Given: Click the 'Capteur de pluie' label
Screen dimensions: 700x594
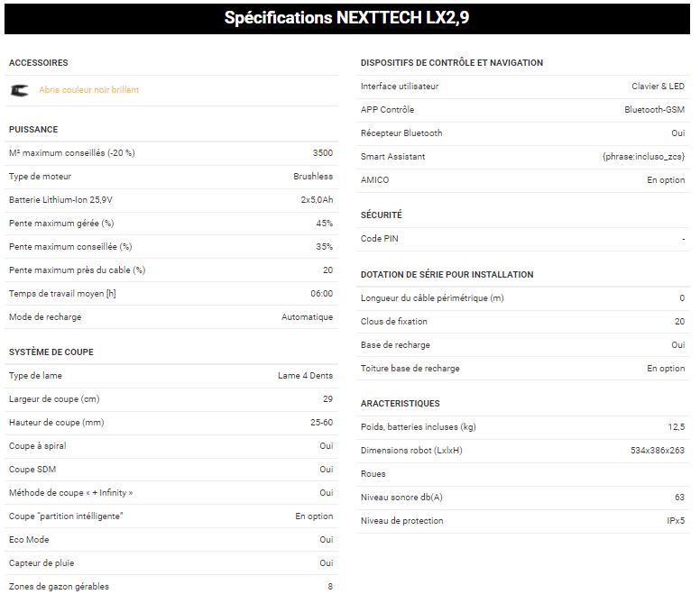Looking at the screenshot, I should pos(41,563).
